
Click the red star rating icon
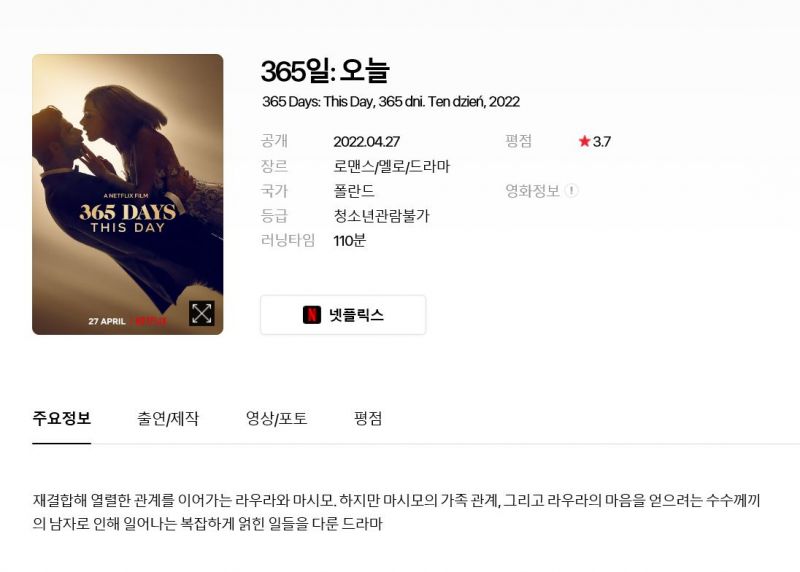point(584,141)
